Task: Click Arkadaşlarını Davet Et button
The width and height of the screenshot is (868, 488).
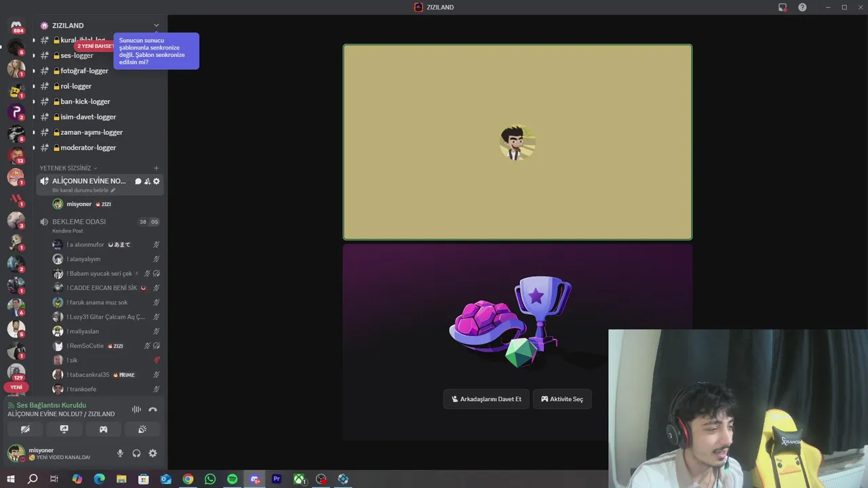Action: point(486,399)
